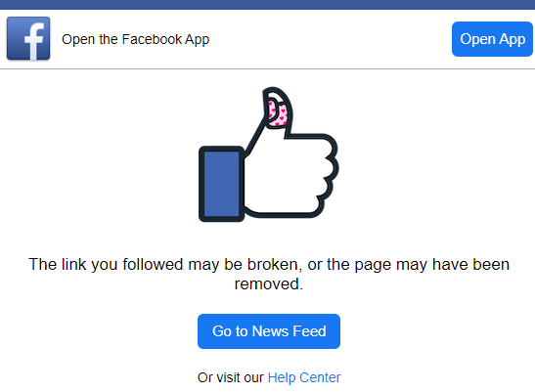The image size is (535, 392).
Task: Click the blue sleeve cuff of thumbs-up
Action: [221, 184]
